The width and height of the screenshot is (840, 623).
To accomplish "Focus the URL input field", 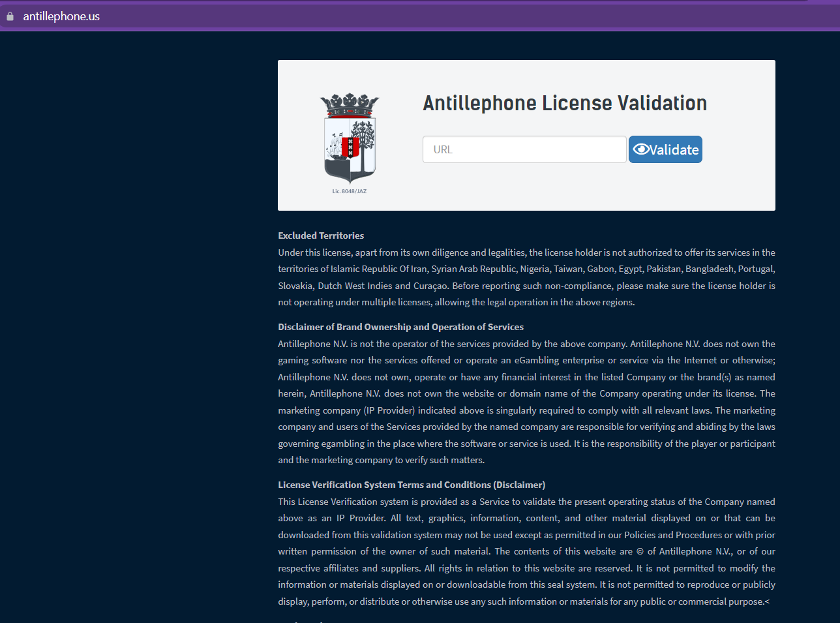I will (x=524, y=149).
